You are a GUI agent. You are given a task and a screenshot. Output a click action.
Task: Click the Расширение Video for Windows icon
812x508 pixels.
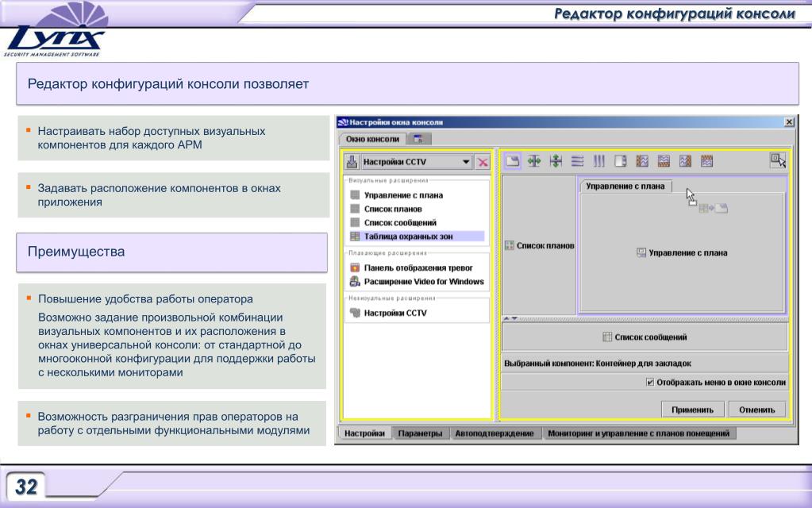[x=355, y=281]
